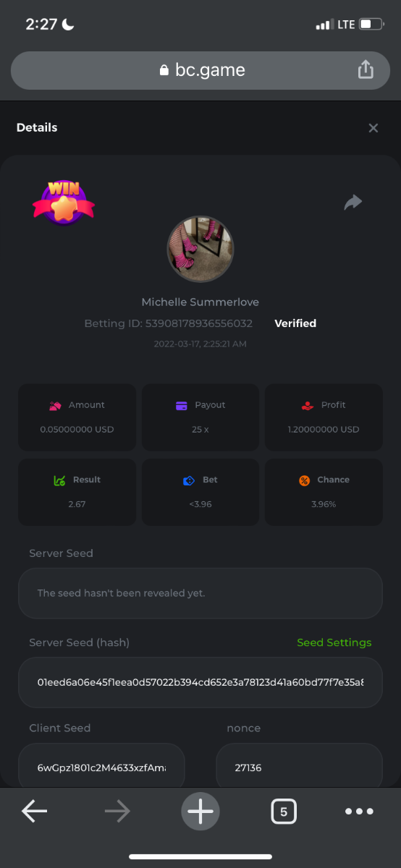
Task: Tap the bc.game address bar
Action: click(x=200, y=70)
